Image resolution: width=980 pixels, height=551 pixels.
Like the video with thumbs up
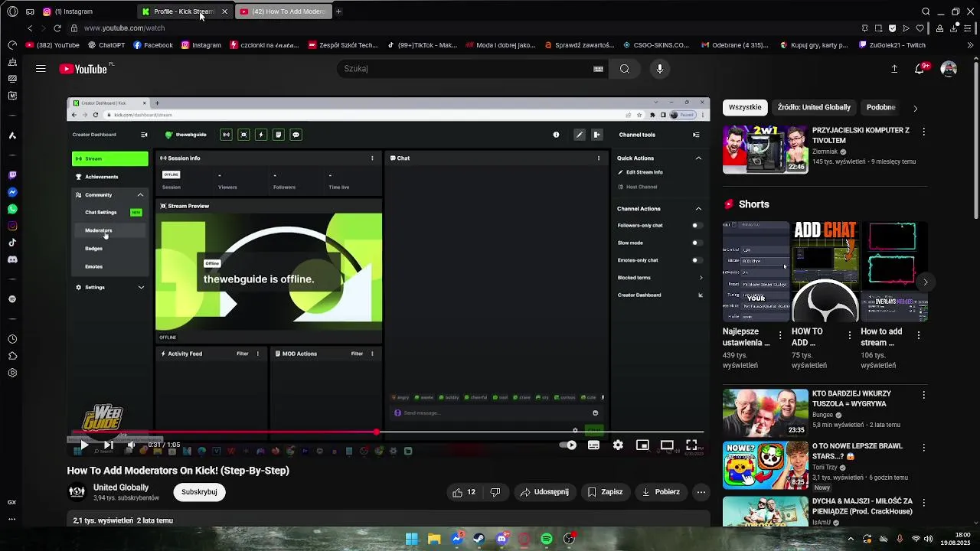465,492
